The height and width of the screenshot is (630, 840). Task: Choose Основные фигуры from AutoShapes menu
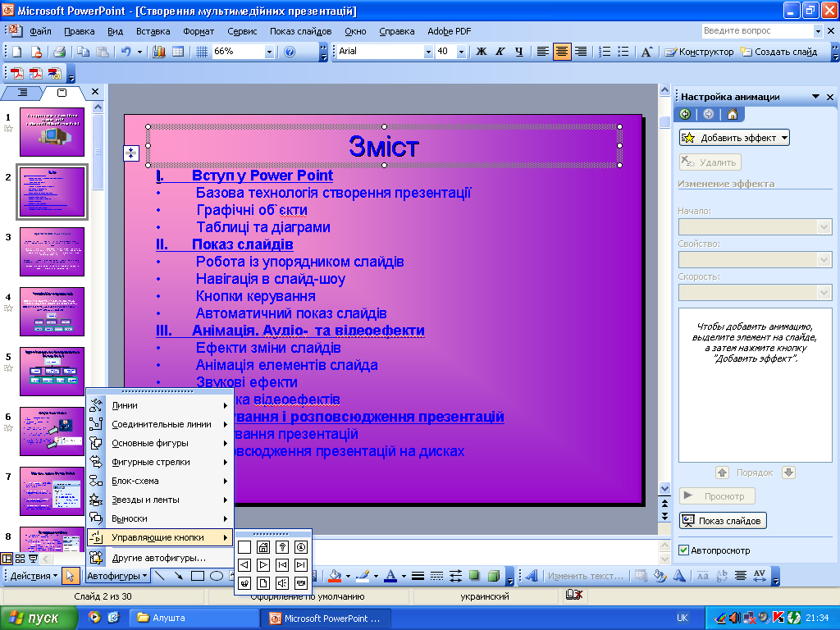160,444
